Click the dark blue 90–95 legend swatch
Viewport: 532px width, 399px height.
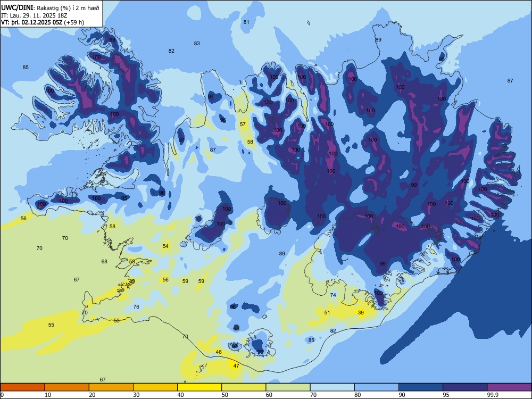pyautogui.click(x=421, y=387)
